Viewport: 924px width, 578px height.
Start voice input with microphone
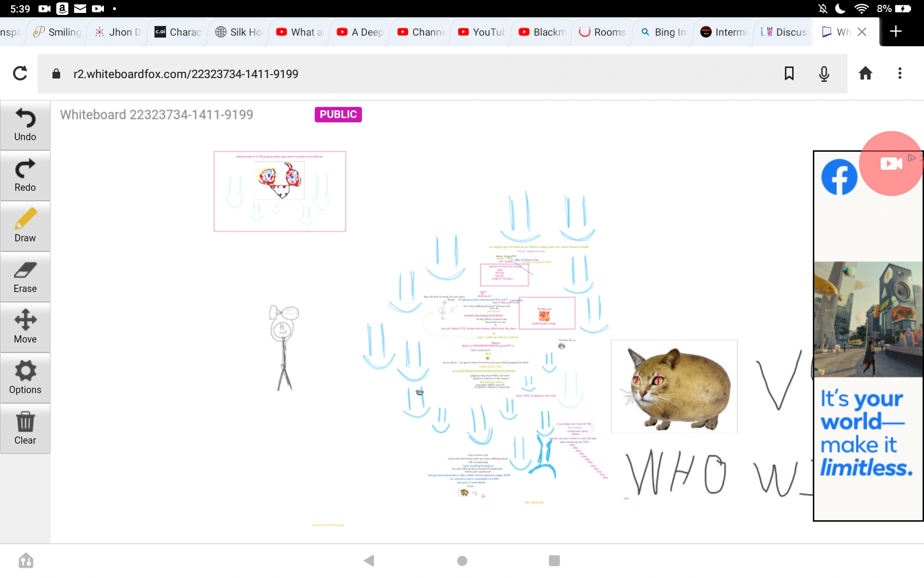(x=824, y=73)
